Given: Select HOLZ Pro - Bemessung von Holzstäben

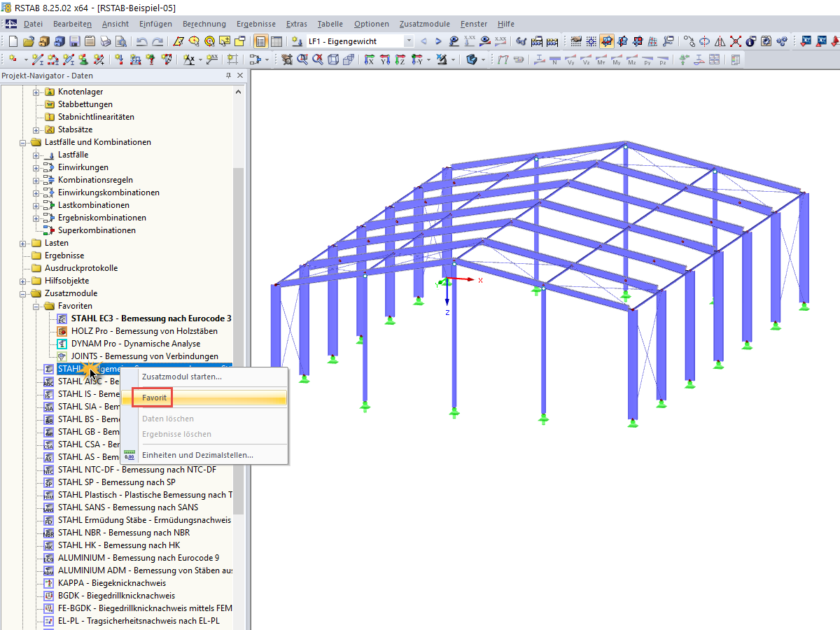Looking at the screenshot, I should point(144,331).
